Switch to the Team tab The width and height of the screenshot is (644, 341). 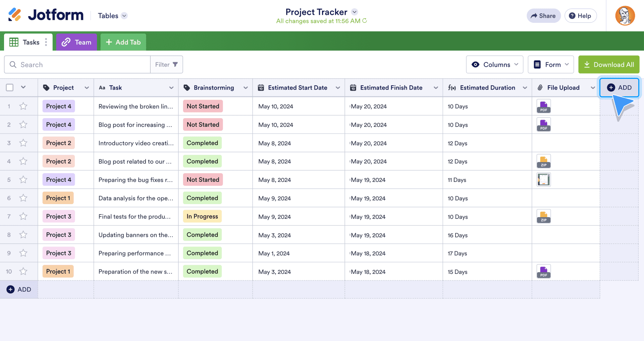click(76, 42)
